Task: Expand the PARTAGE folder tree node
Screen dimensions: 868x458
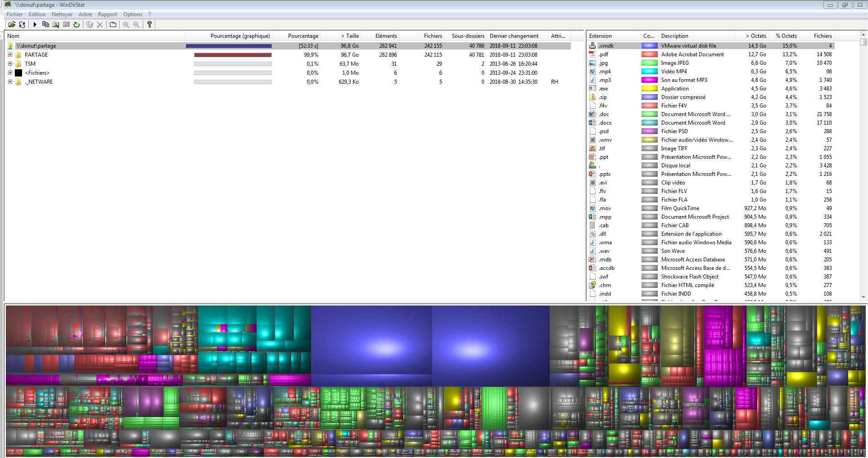Action: pos(10,55)
